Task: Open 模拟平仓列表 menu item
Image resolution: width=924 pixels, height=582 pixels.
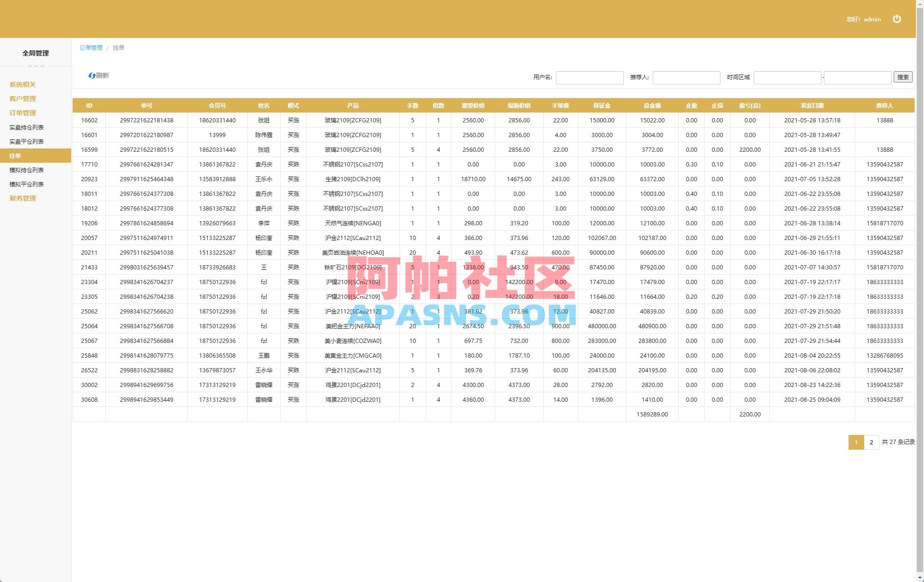Action: (x=27, y=184)
